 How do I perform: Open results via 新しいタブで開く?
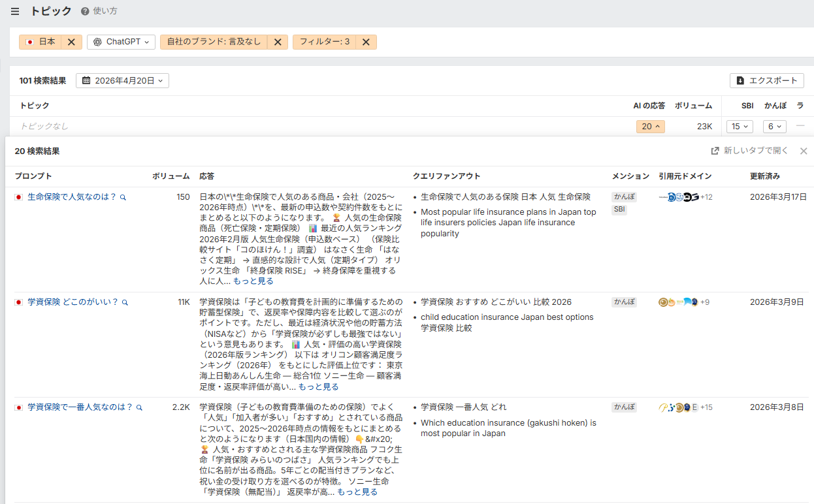(750, 151)
